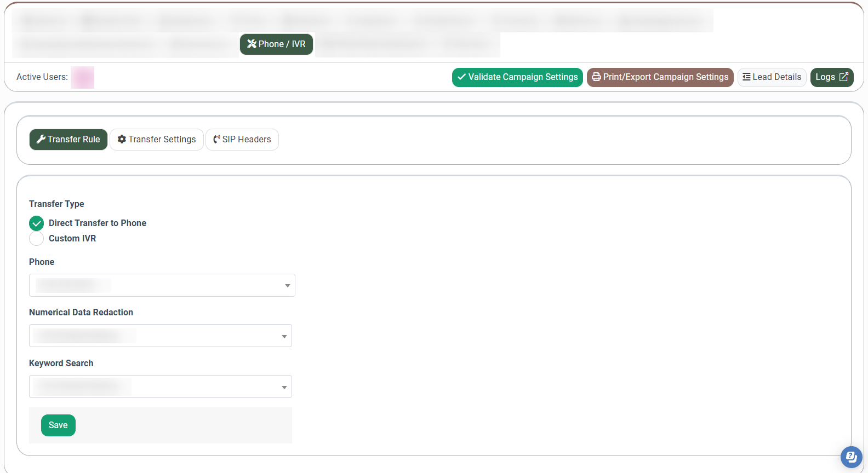Expand the Phone dropdown
The height and width of the screenshot is (473, 868).
(162, 285)
